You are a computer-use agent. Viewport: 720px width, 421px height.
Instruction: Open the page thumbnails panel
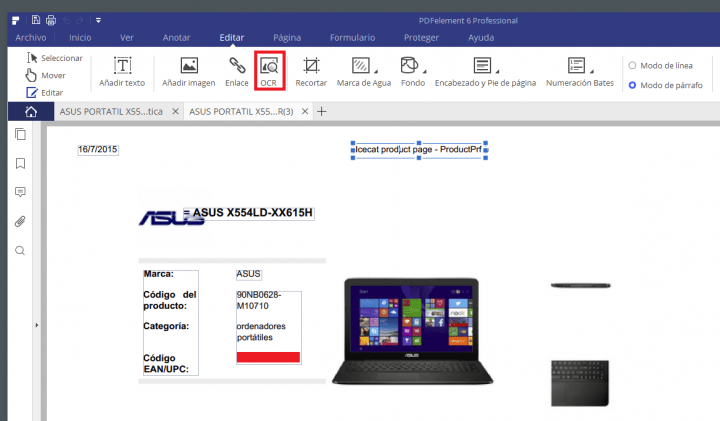[20, 134]
